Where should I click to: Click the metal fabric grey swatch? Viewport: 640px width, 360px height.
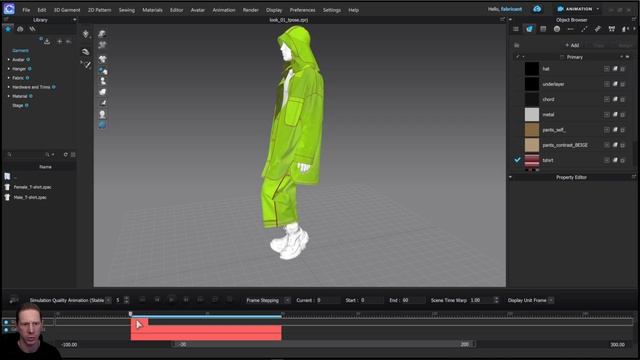(532, 114)
